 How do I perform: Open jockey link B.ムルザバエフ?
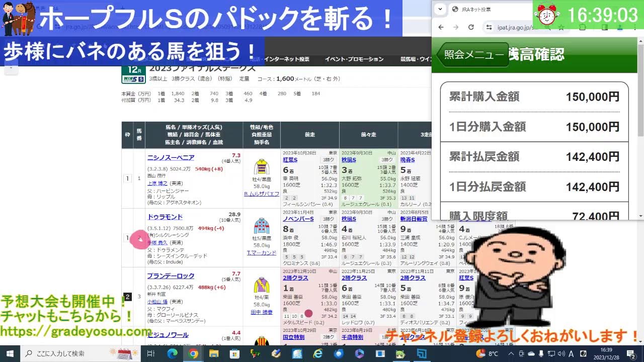262,194
